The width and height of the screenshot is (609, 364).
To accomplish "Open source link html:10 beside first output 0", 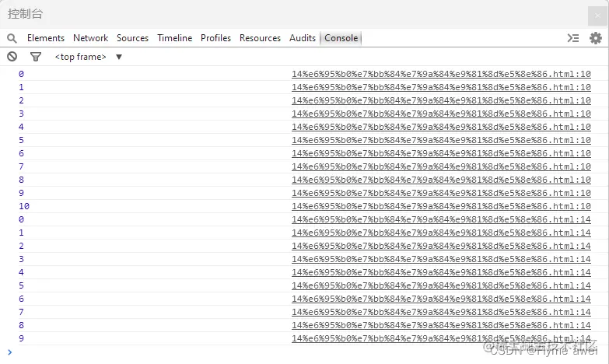I will click(x=441, y=74).
